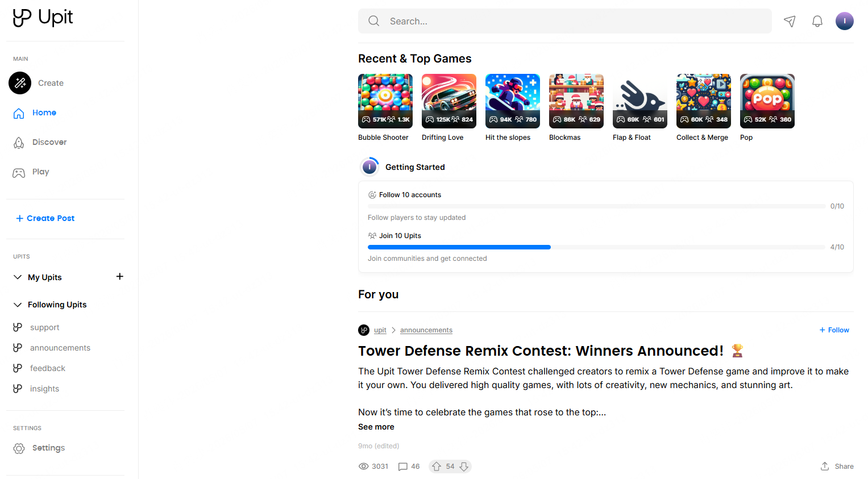
Task: Click the Join Upits progress bar
Action: pyautogui.click(x=596, y=247)
